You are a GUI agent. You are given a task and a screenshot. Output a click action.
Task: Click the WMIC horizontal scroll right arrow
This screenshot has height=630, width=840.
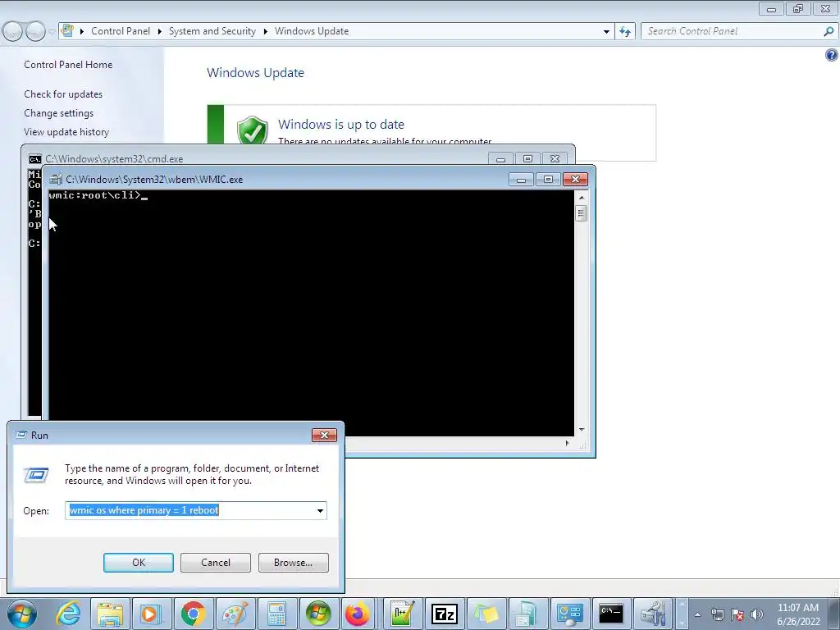click(x=567, y=443)
